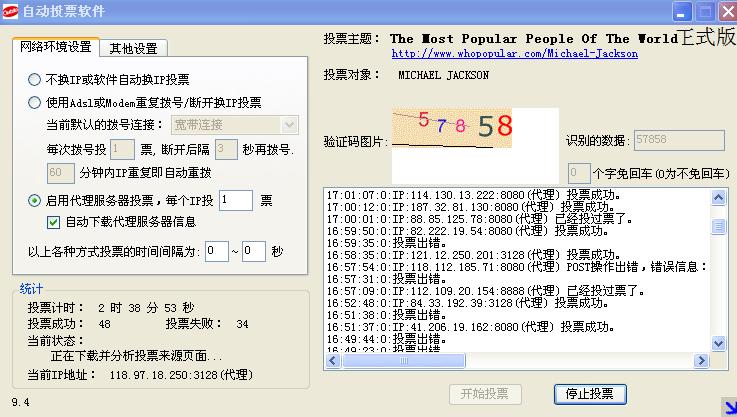Click 停止投票 button

pyautogui.click(x=590, y=394)
